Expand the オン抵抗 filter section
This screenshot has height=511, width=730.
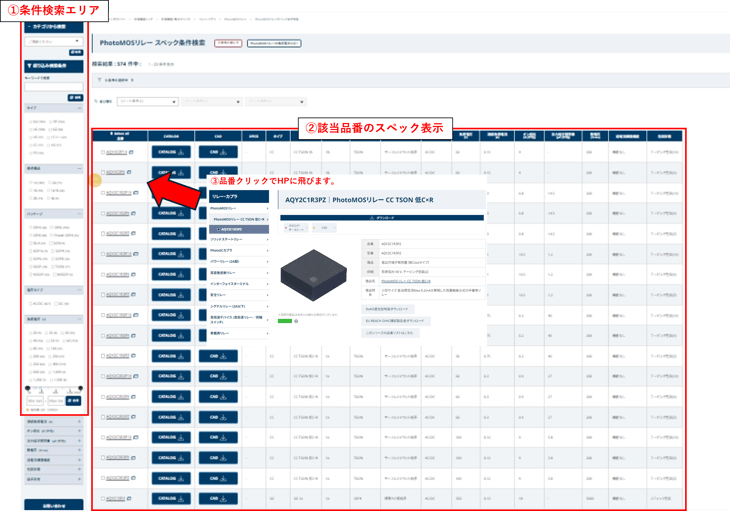pos(54,431)
